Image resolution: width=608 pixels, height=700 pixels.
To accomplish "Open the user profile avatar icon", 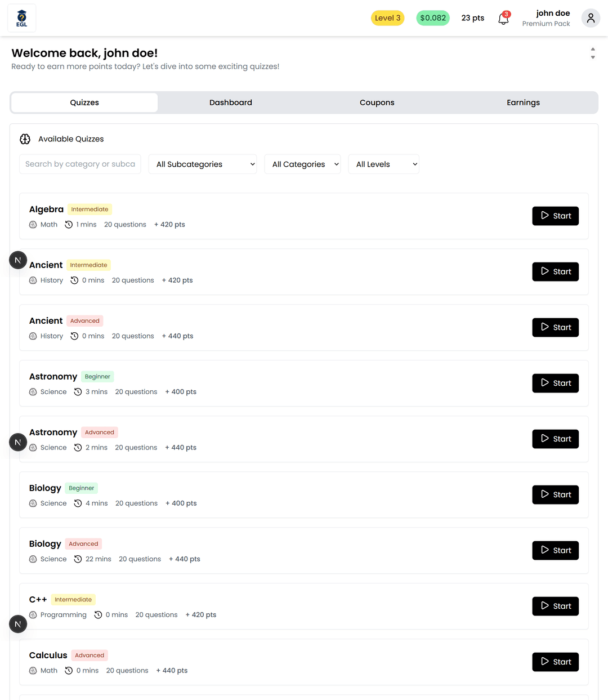I will coord(591,18).
